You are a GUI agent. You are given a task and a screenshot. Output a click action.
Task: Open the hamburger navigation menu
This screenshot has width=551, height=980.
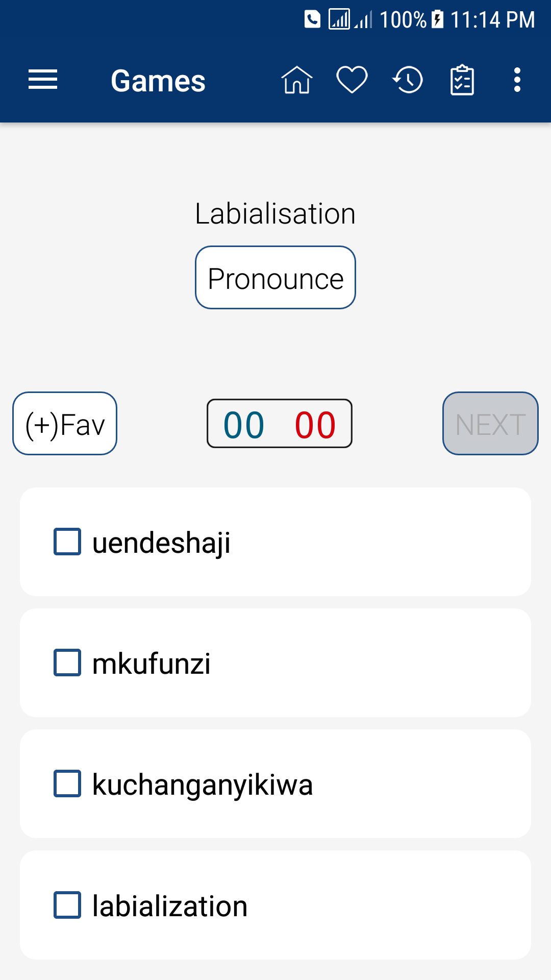tap(43, 80)
